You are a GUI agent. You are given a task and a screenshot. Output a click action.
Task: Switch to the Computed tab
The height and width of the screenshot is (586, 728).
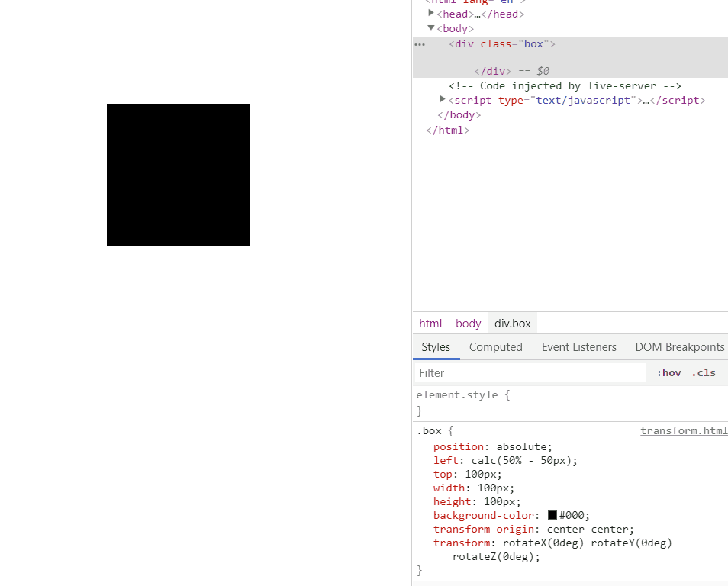pos(495,347)
